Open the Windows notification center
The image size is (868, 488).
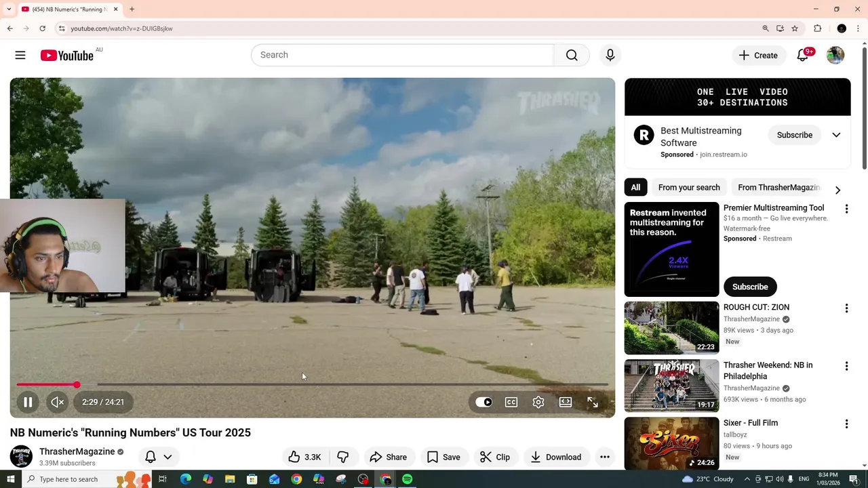point(854,479)
